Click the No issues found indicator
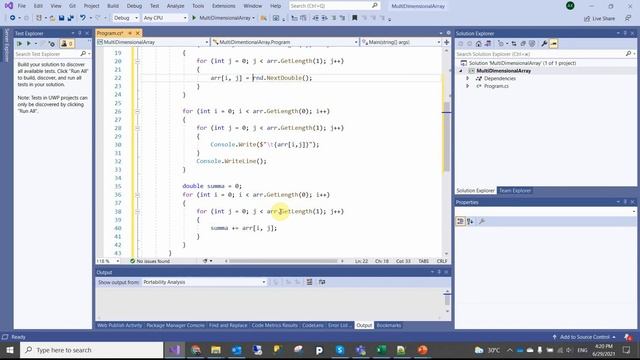 click(150, 261)
